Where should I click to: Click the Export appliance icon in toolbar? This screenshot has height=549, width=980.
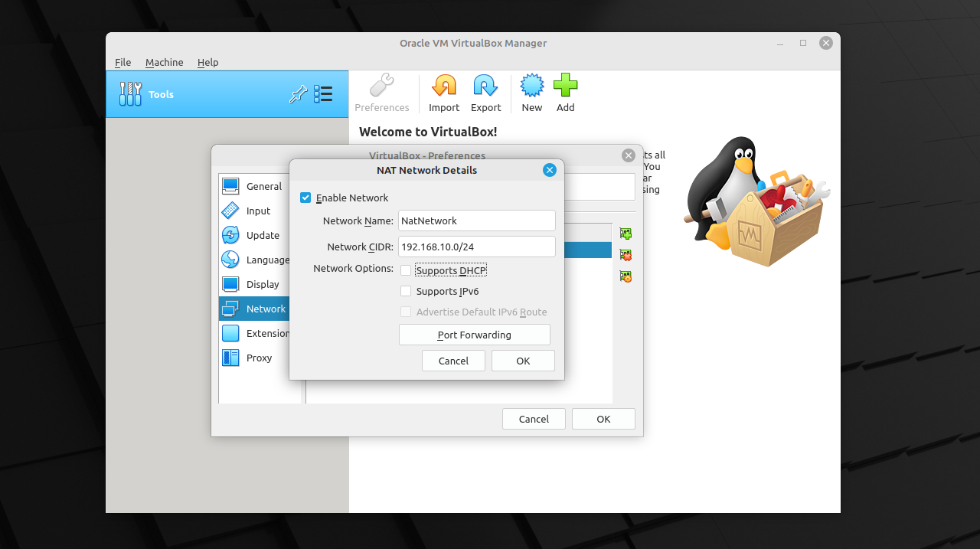(485, 86)
